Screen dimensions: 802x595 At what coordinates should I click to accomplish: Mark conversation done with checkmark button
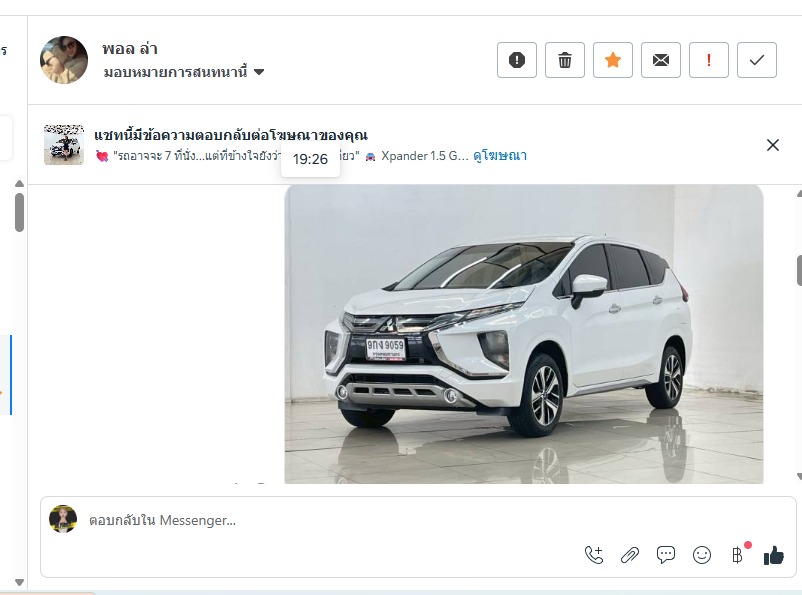pos(757,60)
